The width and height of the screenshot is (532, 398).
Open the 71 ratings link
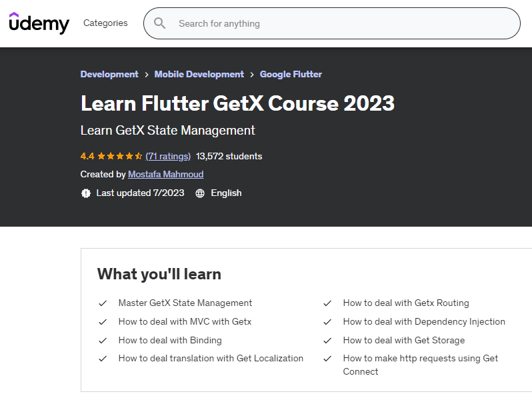tap(168, 157)
